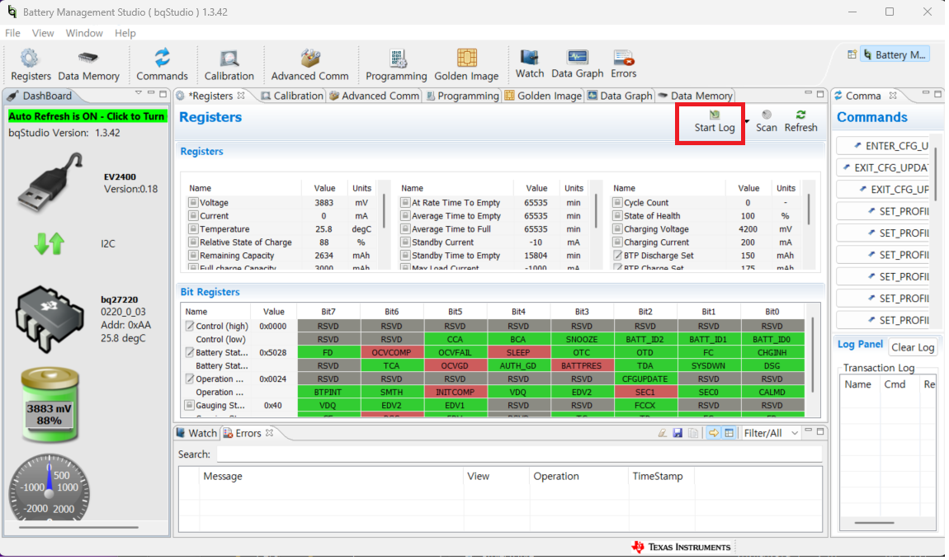Click the Errors search field
Image resolution: width=949 pixels, height=560 pixels.
click(x=519, y=454)
